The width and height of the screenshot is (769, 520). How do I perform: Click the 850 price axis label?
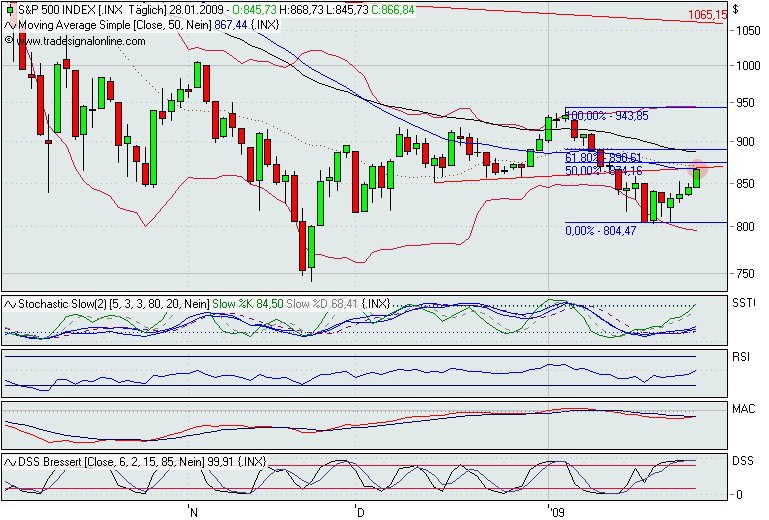pos(744,183)
